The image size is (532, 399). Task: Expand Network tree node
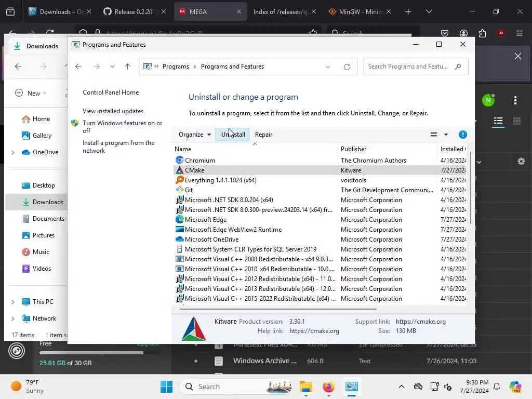pos(13,318)
